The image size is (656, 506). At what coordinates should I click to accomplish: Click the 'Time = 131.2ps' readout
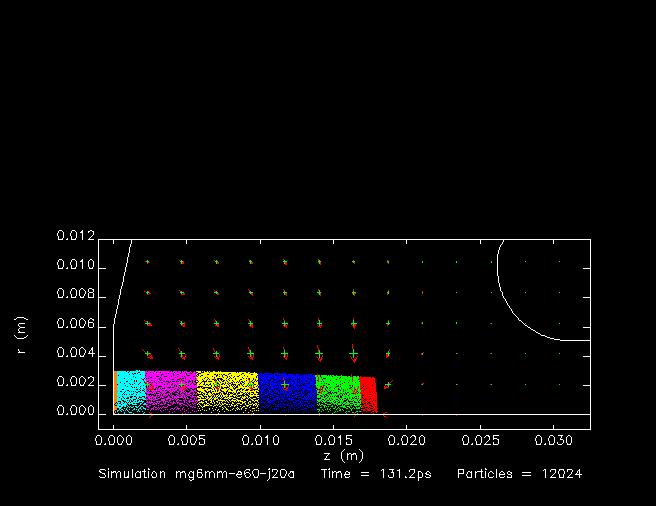pos(376,474)
